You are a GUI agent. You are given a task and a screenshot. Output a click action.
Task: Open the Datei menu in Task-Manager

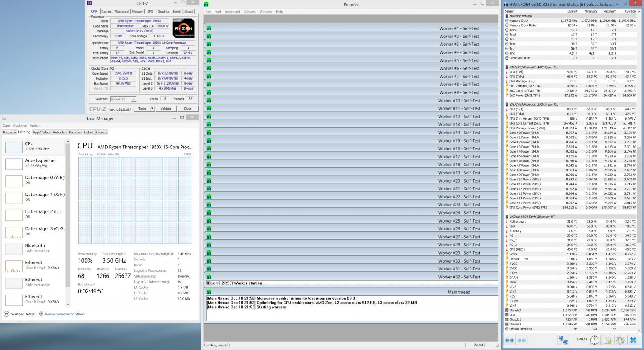tap(6, 125)
